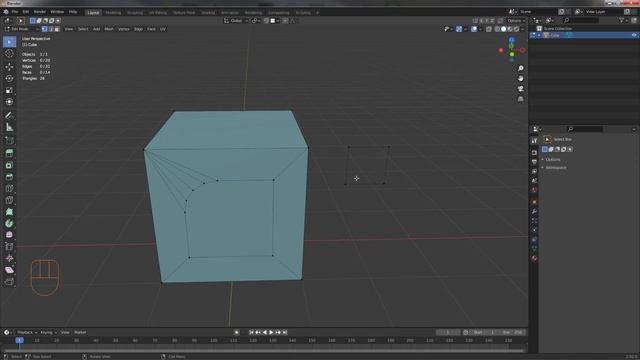This screenshot has height=360, width=640.
Task: Select the Extrude Region tool
Action: 9,153
